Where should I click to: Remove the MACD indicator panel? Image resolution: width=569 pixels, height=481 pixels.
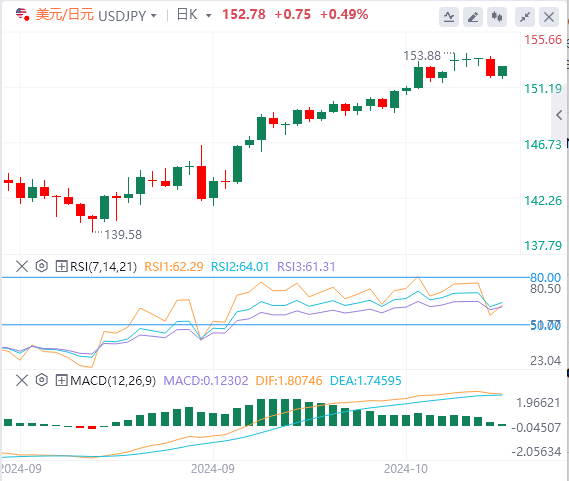(x=22, y=380)
